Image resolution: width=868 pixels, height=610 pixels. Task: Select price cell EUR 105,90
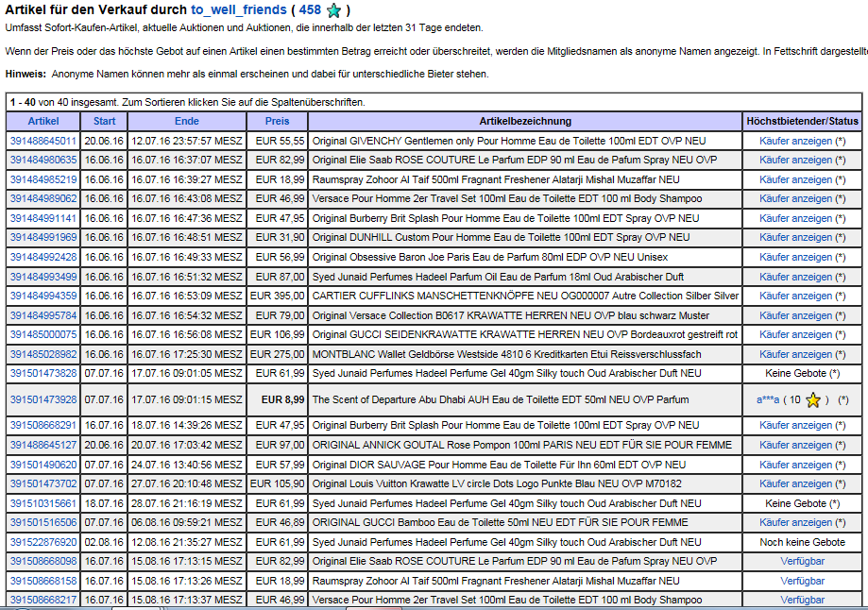point(277,483)
